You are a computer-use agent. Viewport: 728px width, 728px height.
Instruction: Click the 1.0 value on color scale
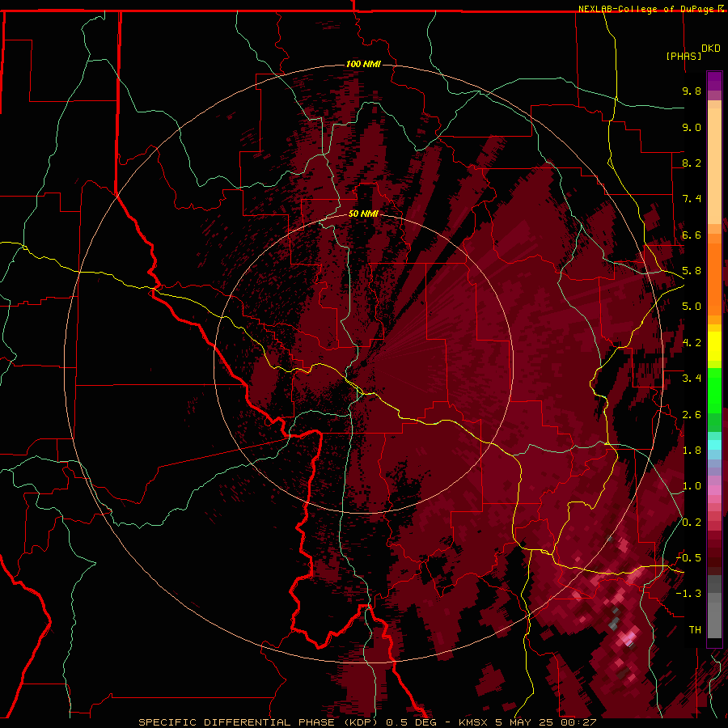coord(692,486)
